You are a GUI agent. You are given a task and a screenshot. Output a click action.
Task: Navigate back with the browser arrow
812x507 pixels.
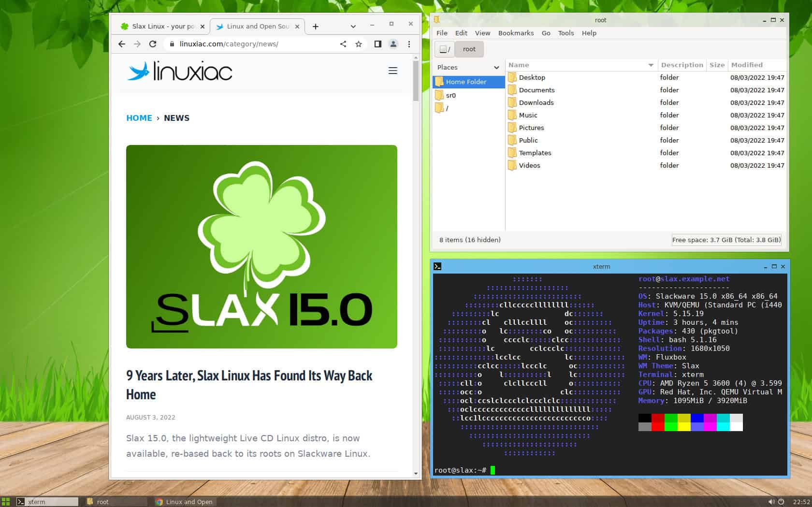pyautogui.click(x=121, y=44)
